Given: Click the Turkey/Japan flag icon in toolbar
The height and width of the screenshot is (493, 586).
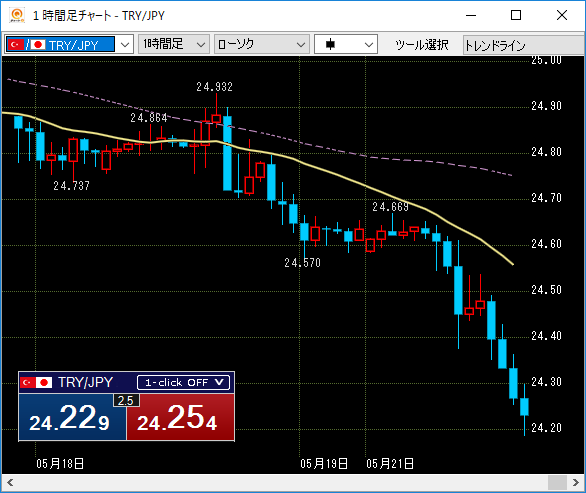Looking at the screenshot, I should point(27,45).
